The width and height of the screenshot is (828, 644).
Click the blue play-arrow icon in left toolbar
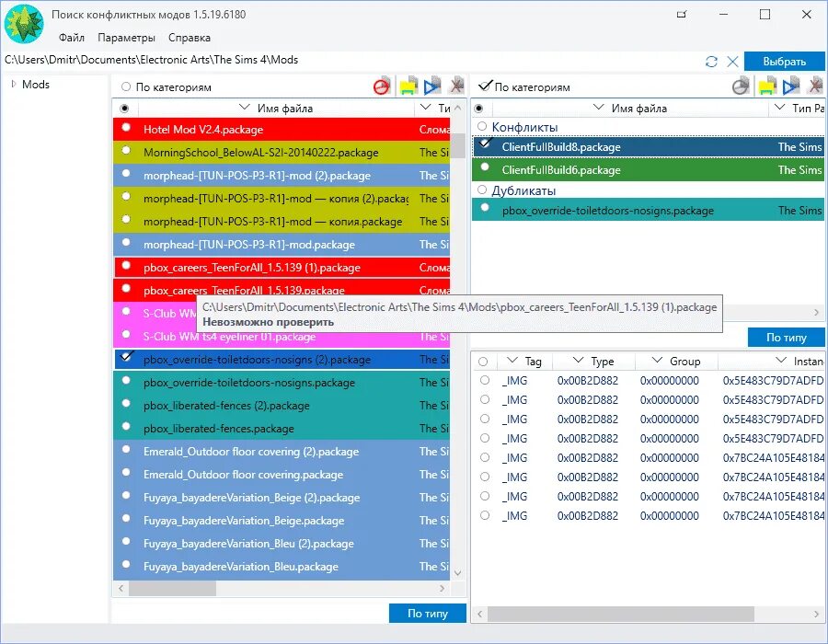click(x=432, y=86)
